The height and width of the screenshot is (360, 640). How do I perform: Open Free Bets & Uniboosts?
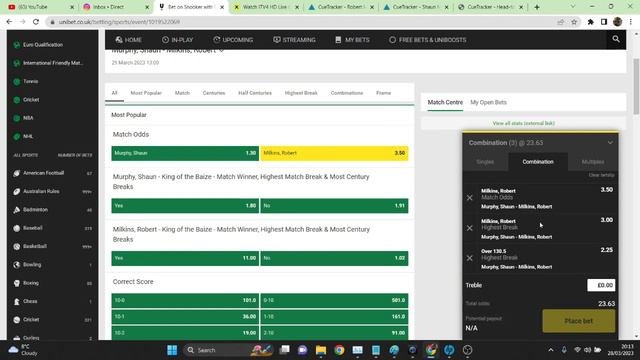(427, 40)
